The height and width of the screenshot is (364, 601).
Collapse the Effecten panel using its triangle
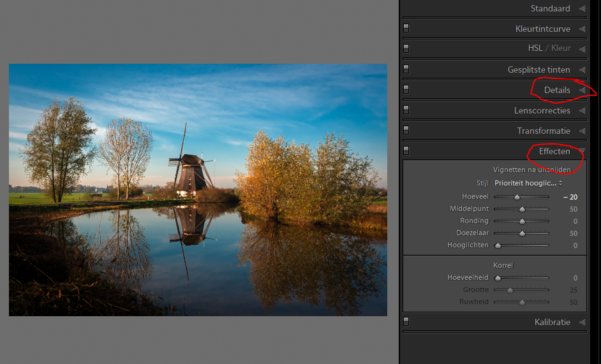(x=582, y=152)
